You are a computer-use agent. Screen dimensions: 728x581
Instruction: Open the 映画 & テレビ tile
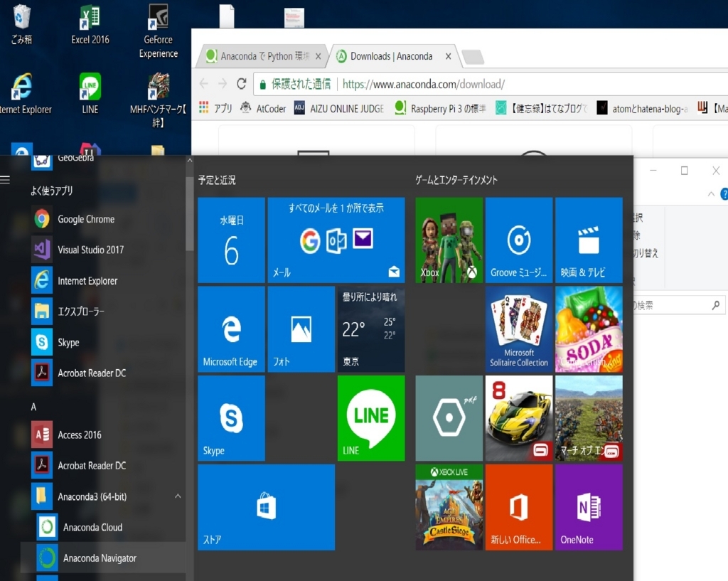[x=589, y=240]
